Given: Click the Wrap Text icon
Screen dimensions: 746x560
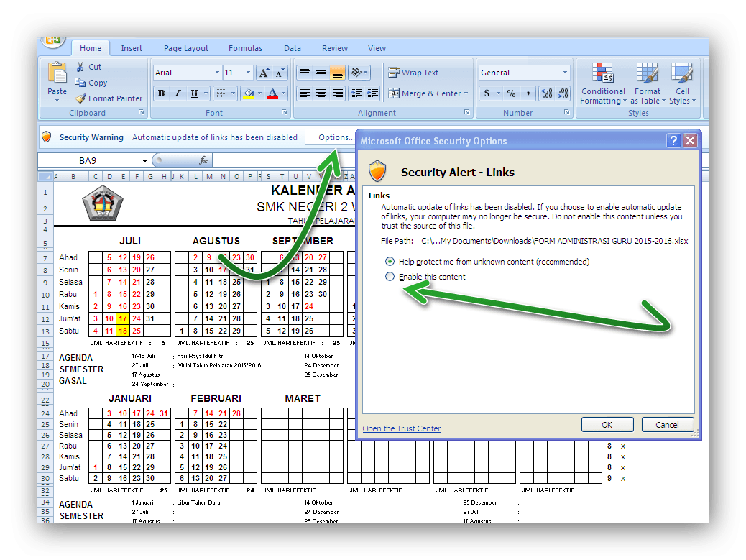Looking at the screenshot, I should [394, 73].
